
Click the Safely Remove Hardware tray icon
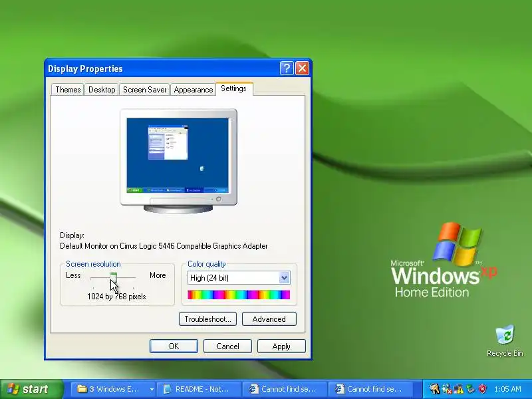point(470,389)
